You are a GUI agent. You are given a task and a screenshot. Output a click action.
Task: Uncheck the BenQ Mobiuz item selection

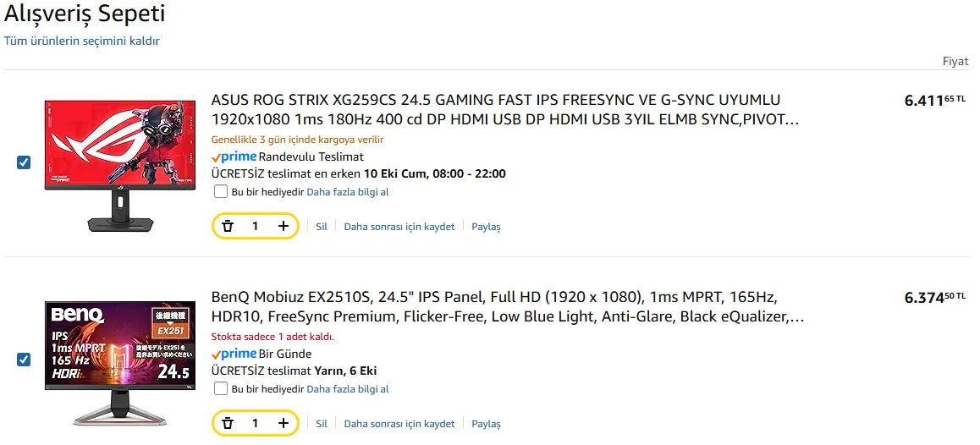pos(24,360)
